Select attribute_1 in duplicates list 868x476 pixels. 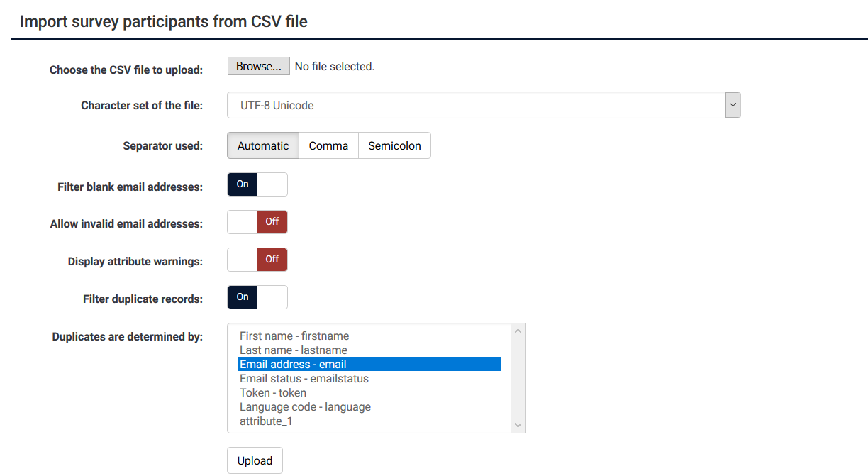point(369,421)
